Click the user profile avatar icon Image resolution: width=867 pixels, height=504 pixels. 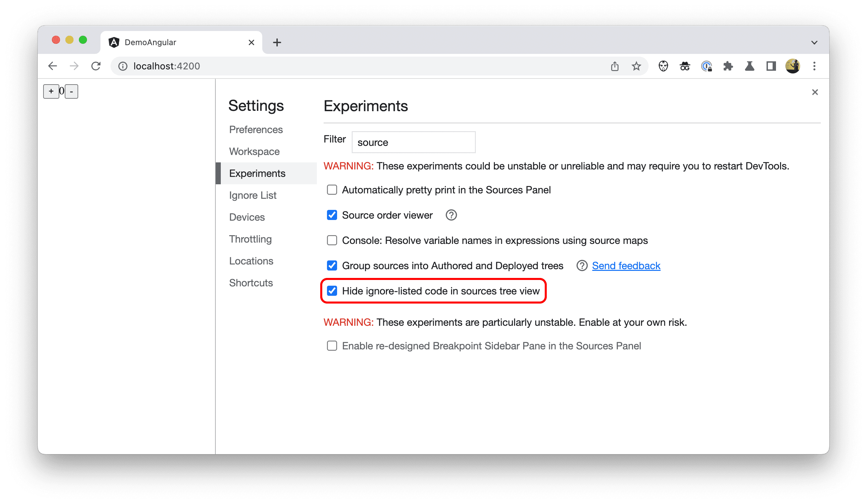(x=793, y=66)
